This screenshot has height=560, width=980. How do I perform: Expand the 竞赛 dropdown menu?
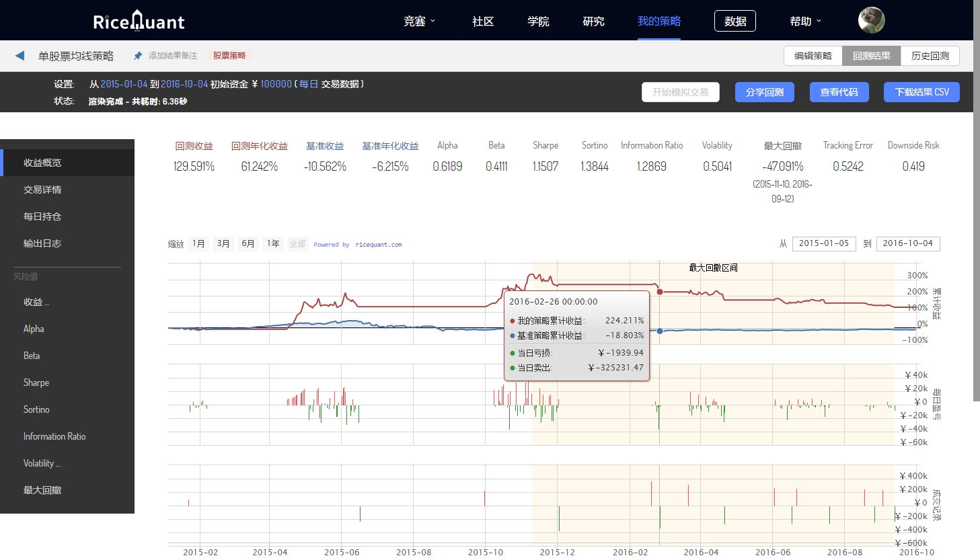tap(419, 22)
